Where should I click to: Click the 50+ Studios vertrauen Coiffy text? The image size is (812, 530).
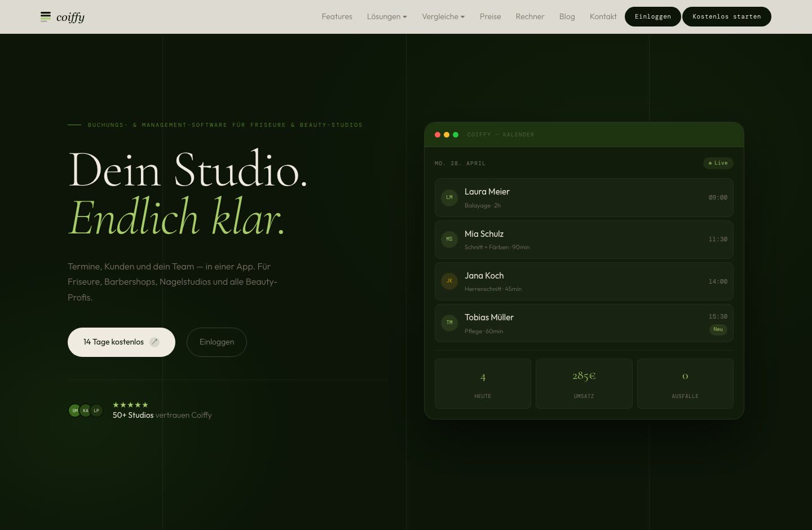coord(162,415)
